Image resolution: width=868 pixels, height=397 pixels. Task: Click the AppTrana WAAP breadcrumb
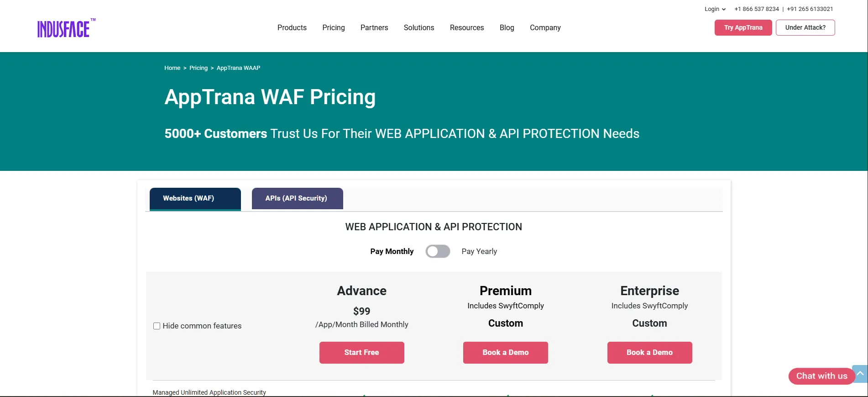click(239, 68)
